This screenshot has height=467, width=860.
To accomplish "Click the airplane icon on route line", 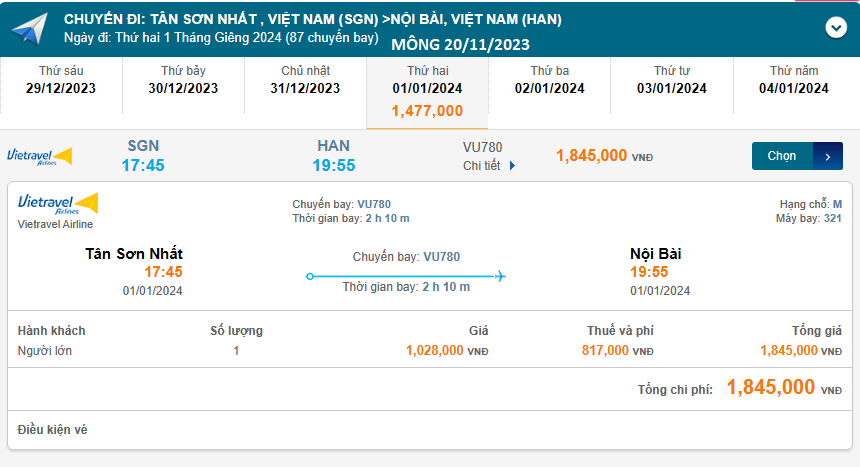I will pyautogui.click(x=500, y=276).
